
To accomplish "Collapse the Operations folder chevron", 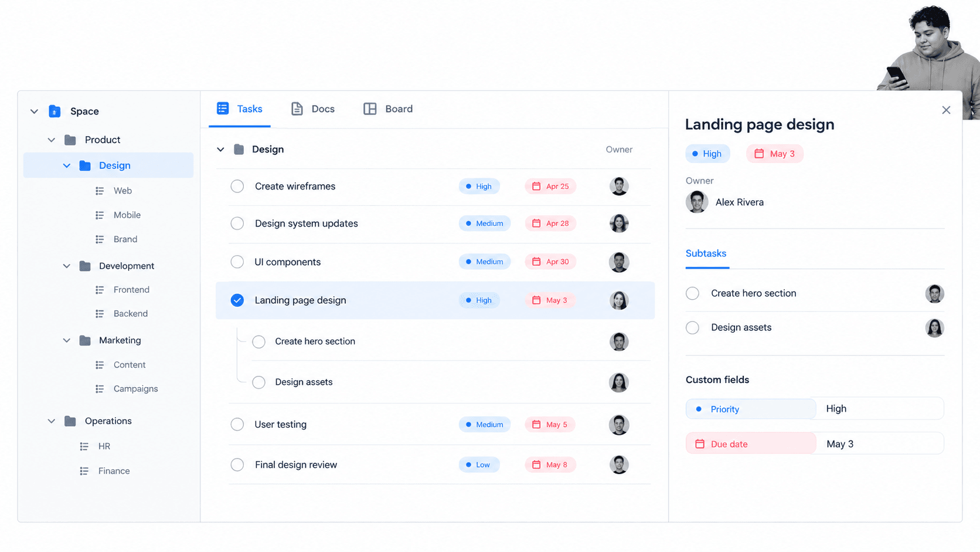I will 52,421.
